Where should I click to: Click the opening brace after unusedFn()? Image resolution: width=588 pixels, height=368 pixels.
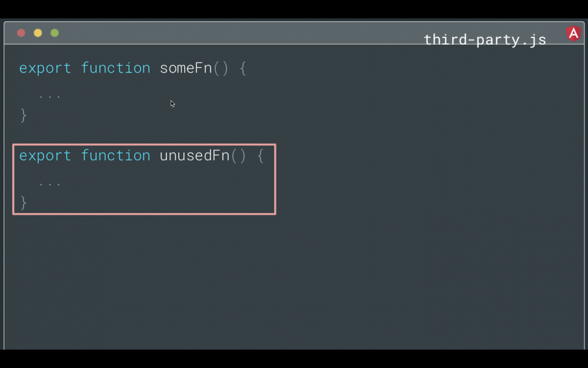260,156
